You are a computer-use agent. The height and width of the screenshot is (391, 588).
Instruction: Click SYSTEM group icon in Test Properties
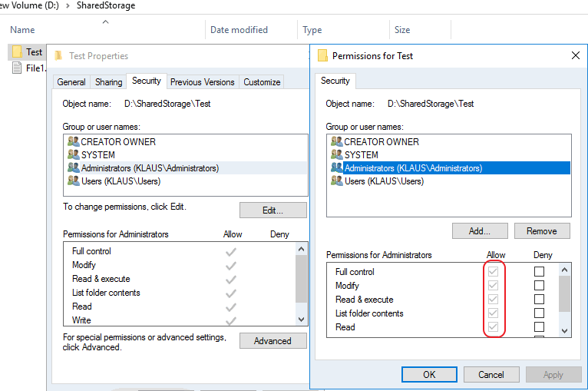(73, 155)
